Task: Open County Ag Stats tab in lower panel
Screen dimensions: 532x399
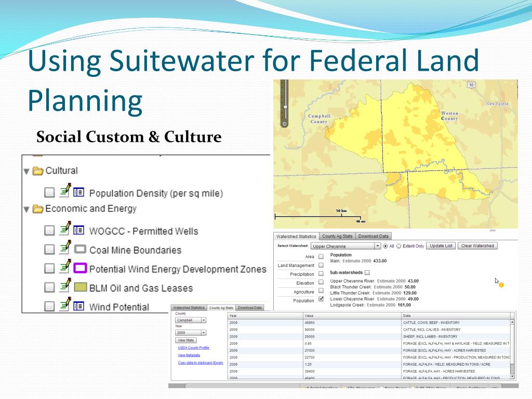Action: (x=221, y=308)
